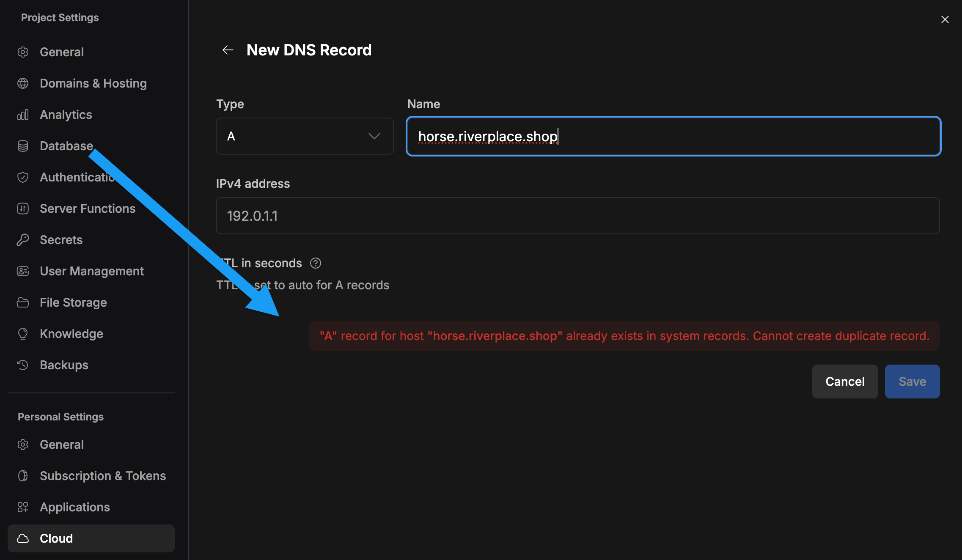This screenshot has height=560, width=962.
Task: Click the Knowledge lightbulb icon
Action: 23,334
